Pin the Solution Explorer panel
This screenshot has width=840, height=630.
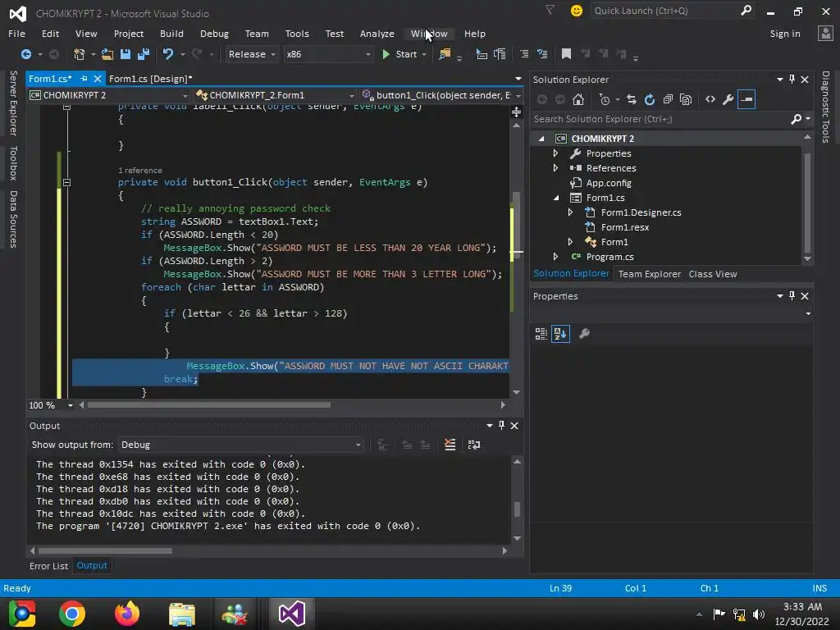(792, 80)
